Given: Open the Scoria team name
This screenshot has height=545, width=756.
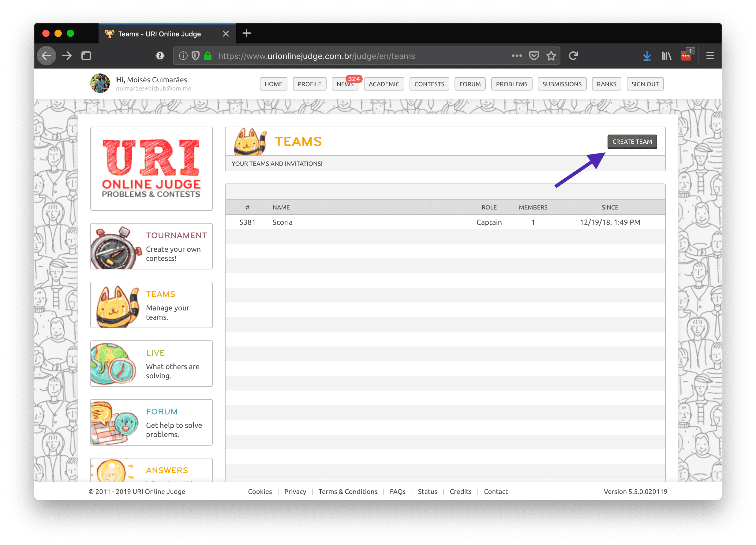Looking at the screenshot, I should coord(282,222).
